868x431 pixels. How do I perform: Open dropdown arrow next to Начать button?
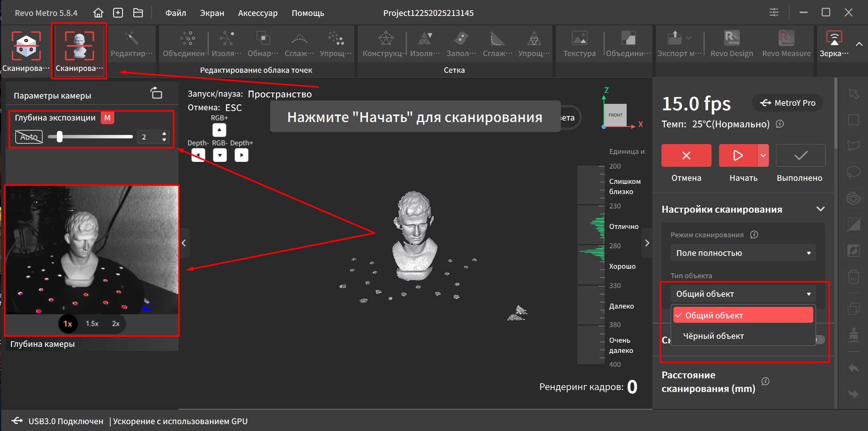point(763,155)
